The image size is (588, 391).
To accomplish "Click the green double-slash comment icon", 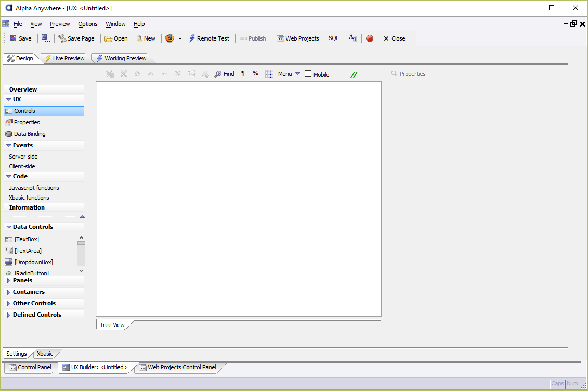I will (354, 74).
